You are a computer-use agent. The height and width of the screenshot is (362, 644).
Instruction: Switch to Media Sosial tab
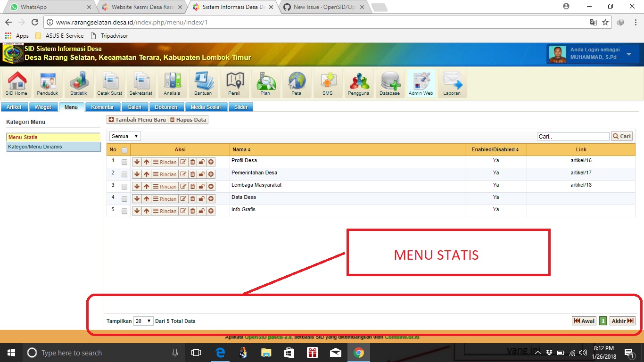coord(206,107)
